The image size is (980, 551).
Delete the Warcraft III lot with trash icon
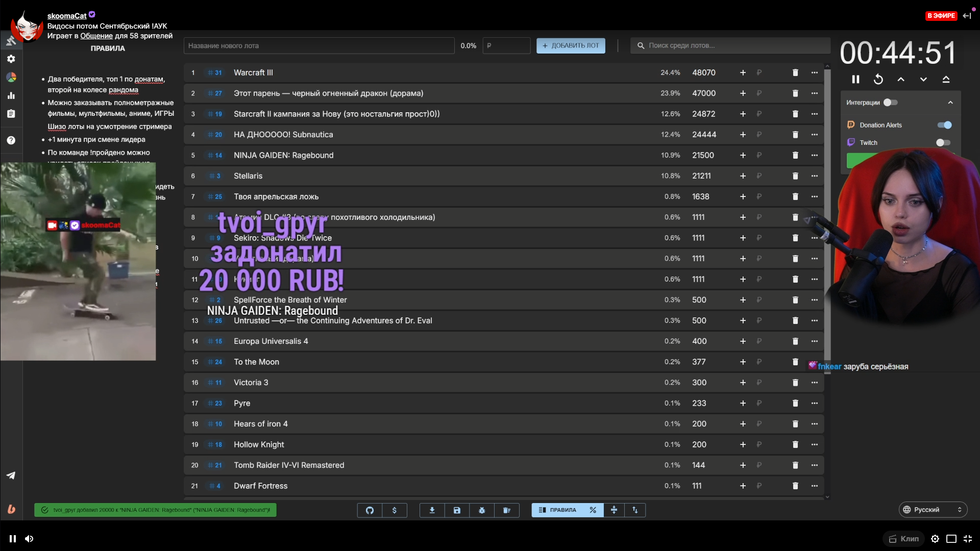point(795,72)
